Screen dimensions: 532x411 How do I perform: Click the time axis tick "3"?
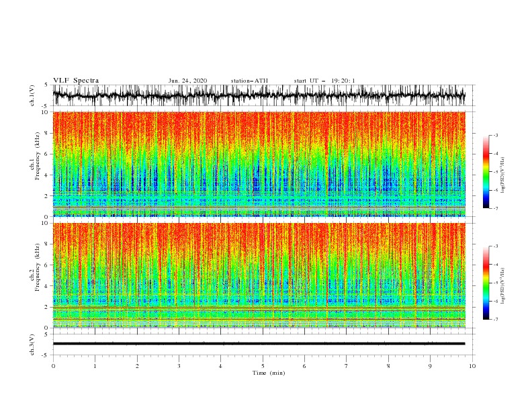pyautogui.click(x=179, y=366)
